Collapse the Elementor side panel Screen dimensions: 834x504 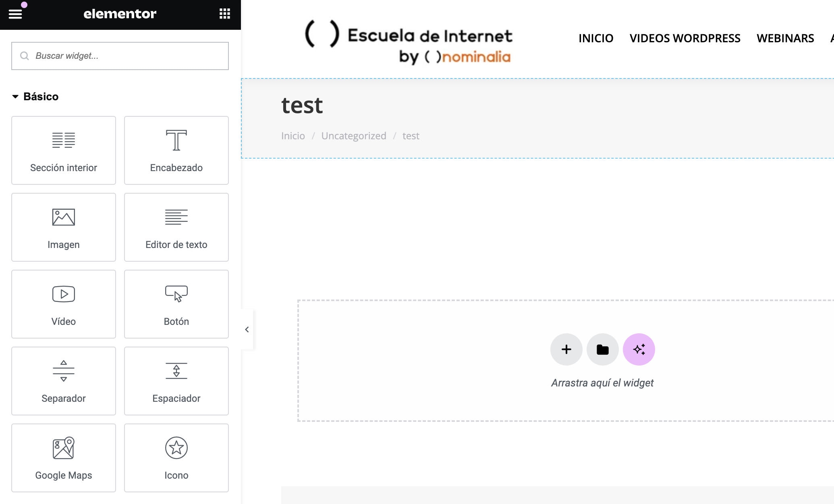(247, 330)
